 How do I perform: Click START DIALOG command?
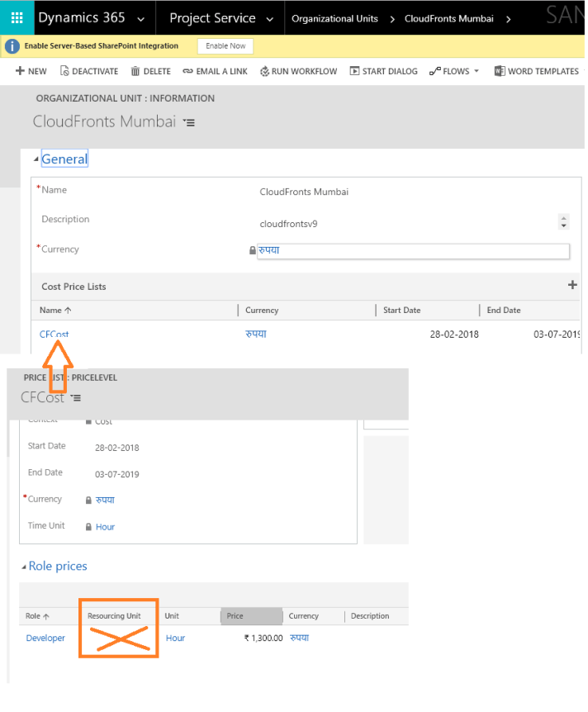click(x=383, y=72)
